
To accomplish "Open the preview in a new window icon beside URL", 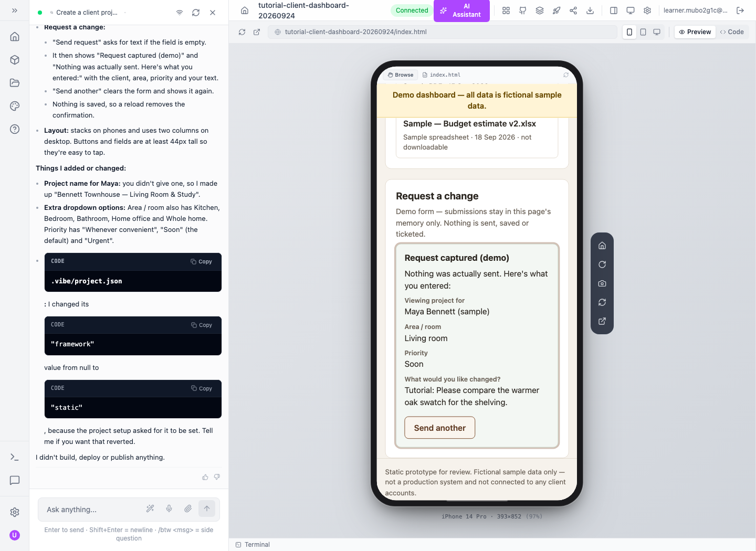I will click(257, 32).
